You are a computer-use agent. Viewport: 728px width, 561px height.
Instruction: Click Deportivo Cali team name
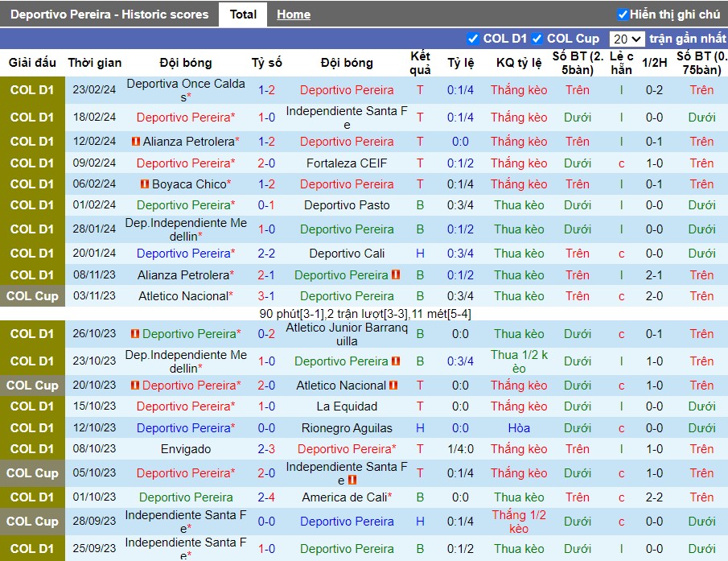tap(347, 253)
